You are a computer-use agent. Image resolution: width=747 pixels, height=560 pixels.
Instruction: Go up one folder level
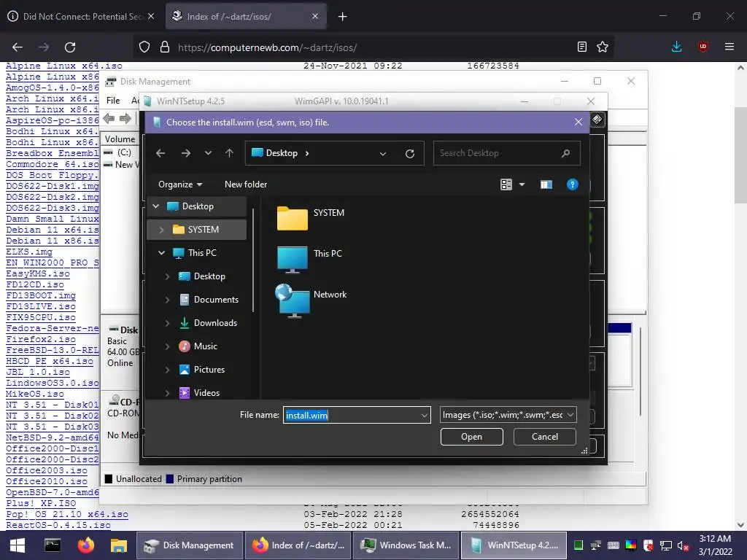229,153
